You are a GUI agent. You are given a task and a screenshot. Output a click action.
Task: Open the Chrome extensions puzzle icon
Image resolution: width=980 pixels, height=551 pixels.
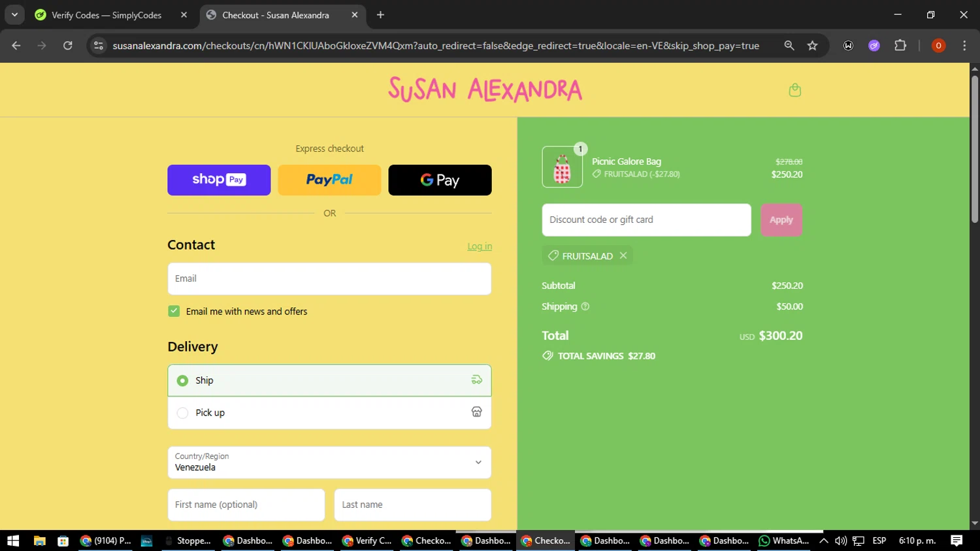[900, 46]
